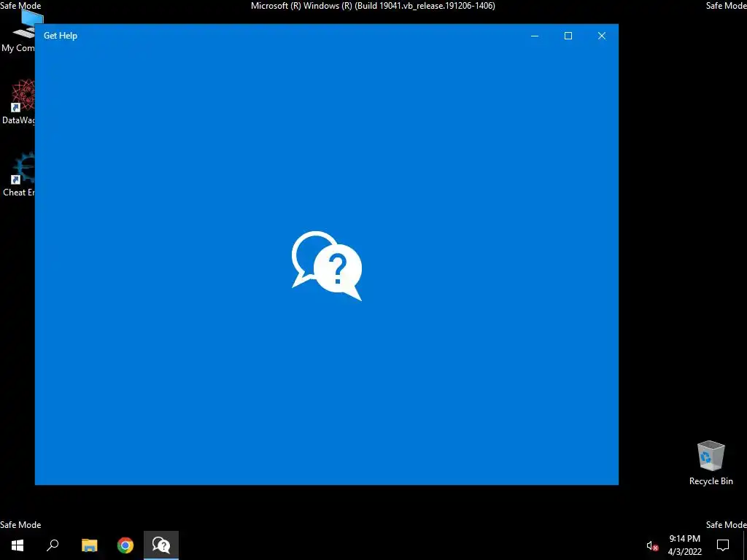
Task: Click the muted volume tray icon
Action: coord(652,546)
